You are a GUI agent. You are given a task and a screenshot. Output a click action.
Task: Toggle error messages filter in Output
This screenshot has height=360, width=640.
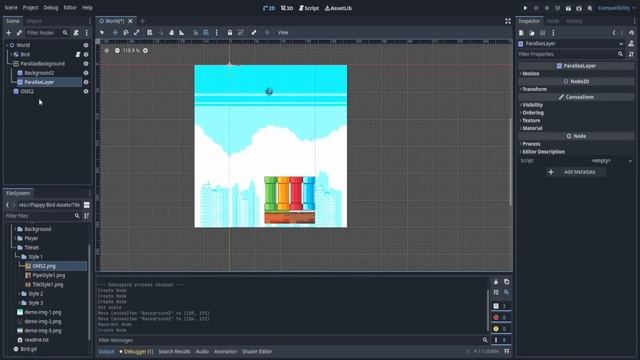coord(500,317)
